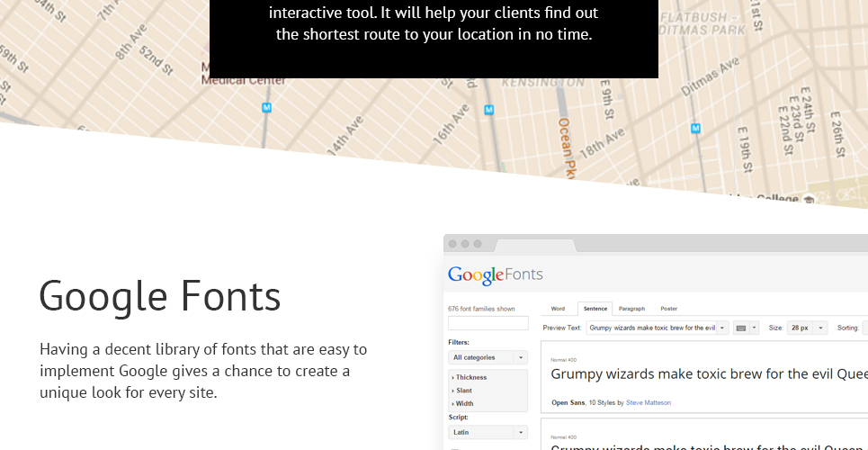
Task: Click the '18th Ave' map label
Action: click(603, 142)
